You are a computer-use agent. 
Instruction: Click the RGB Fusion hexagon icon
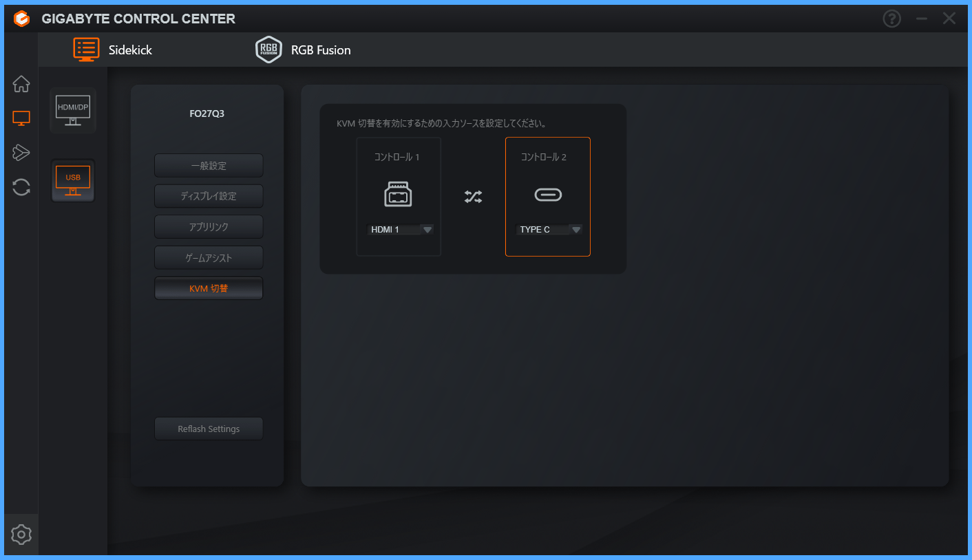tap(268, 50)
